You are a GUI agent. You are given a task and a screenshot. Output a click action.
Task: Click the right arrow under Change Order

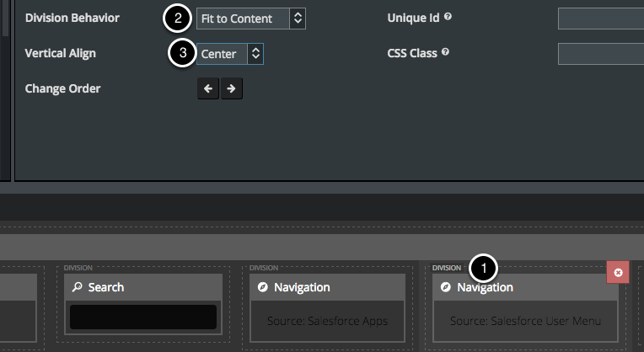coord(231,88)
